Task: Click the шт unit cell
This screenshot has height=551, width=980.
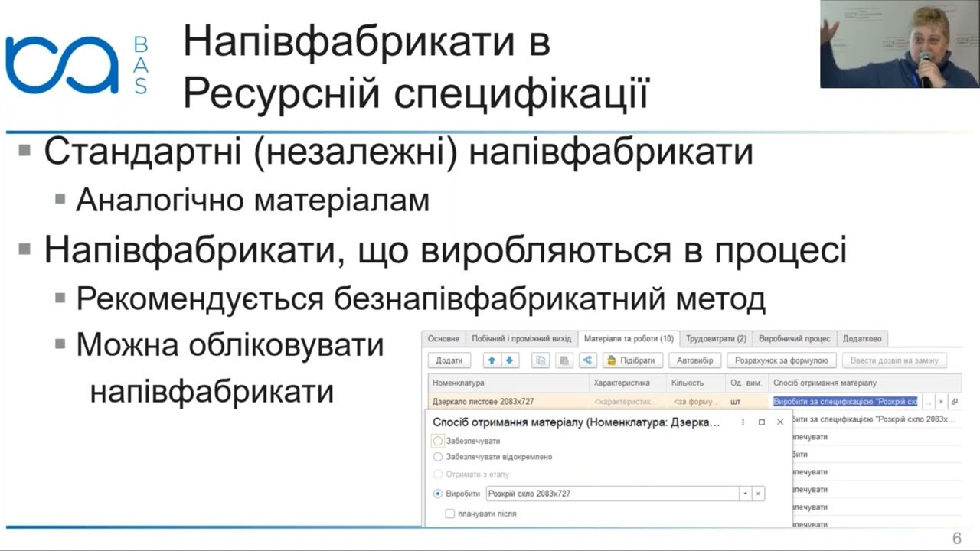Action: (746, 402)
